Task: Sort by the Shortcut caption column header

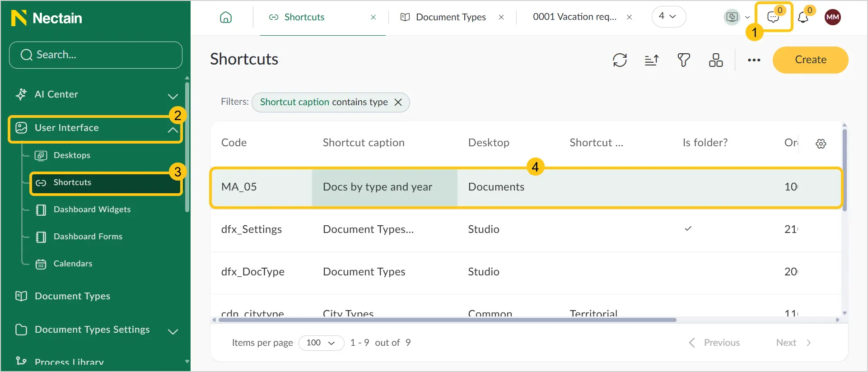Action: click(364, 143)
